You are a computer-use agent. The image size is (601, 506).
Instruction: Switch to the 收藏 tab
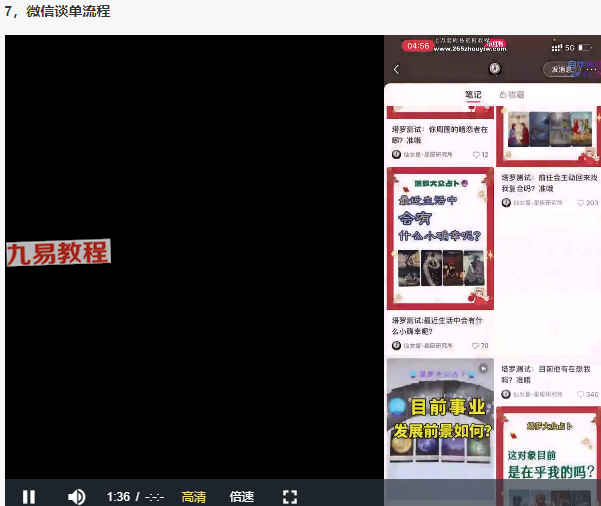coord(512,94)
